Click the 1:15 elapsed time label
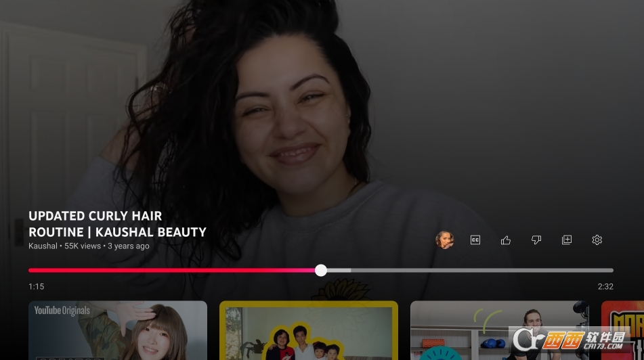Image resolution: width=644 pixels, height=360 pixels. pos(36,286)
